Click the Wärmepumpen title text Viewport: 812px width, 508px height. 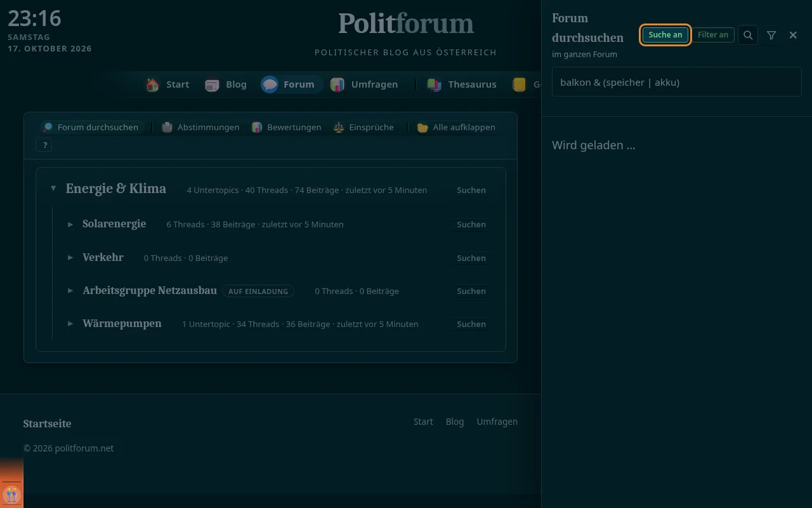click(x=122, y=323)
